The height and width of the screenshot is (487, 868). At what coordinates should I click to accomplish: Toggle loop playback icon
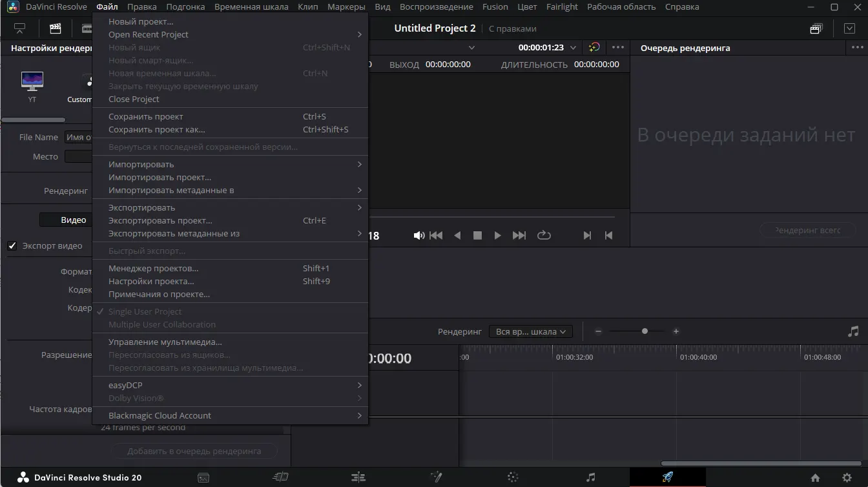pyautogui.click(x=544, y=236)
